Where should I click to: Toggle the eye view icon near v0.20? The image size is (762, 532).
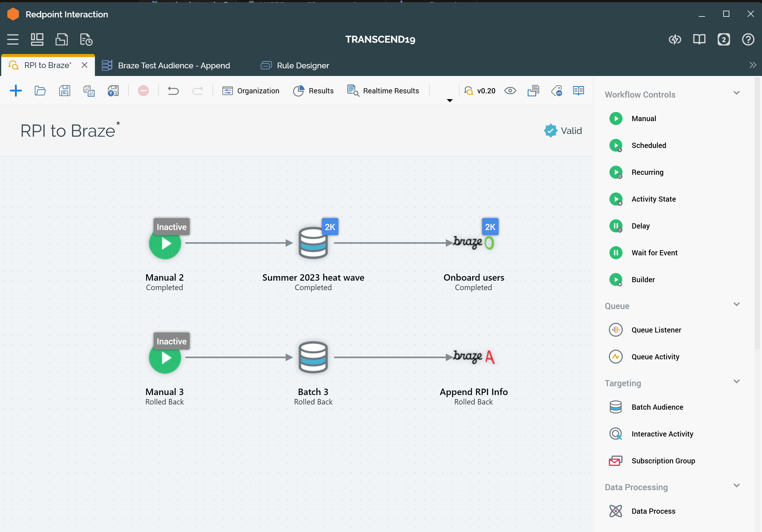(510, 91)
